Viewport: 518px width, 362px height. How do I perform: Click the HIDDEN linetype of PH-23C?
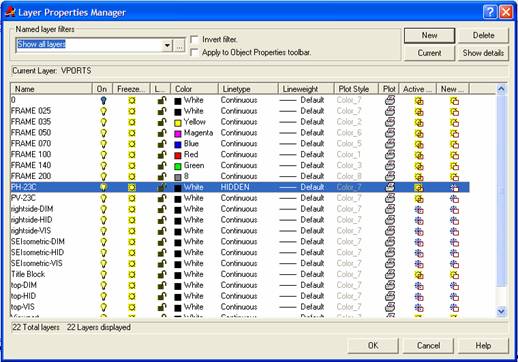click(235, 187)
